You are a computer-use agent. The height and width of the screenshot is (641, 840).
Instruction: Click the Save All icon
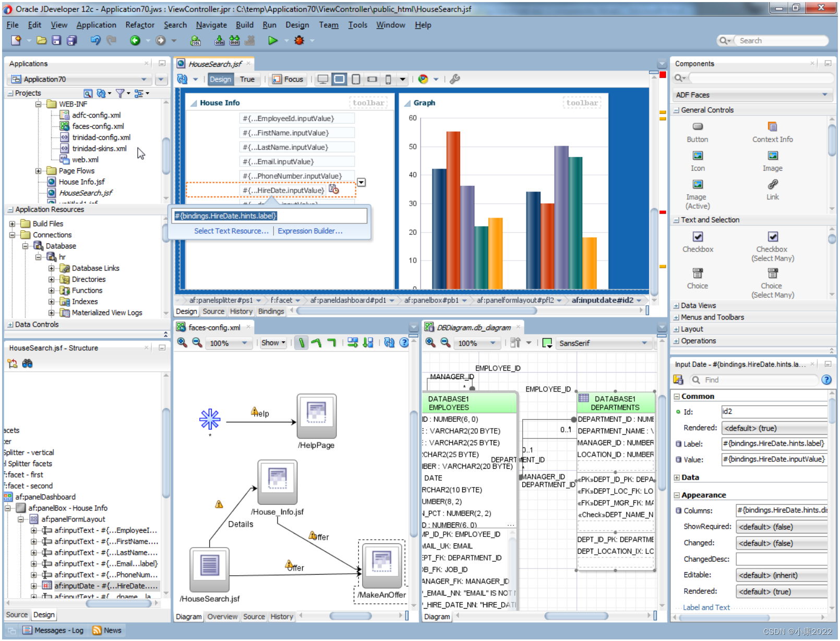[72, 40]
